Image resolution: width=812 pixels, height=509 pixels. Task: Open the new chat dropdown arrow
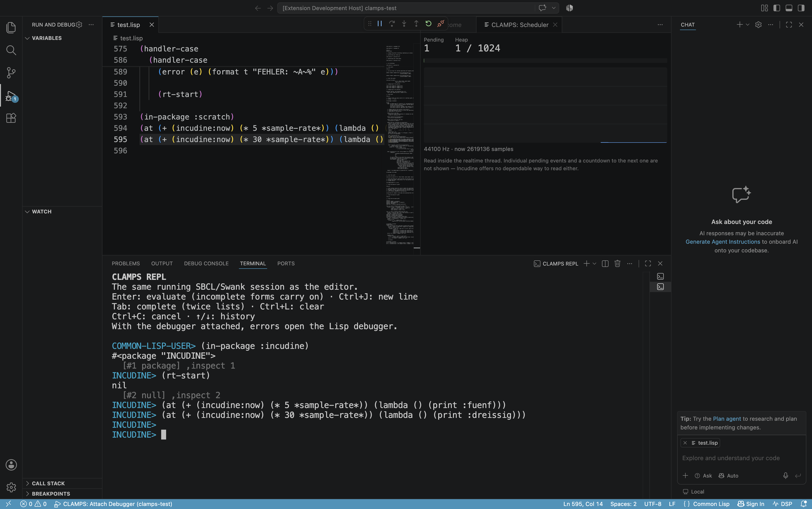click(x=747, y=25)
